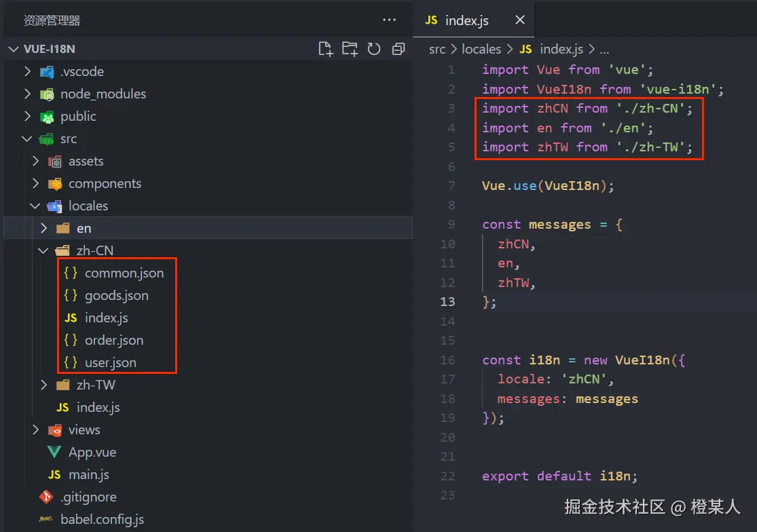Click the 资源管理器 panel title
757x532 pixels.
pyautogui.click(x=52, y=20)
